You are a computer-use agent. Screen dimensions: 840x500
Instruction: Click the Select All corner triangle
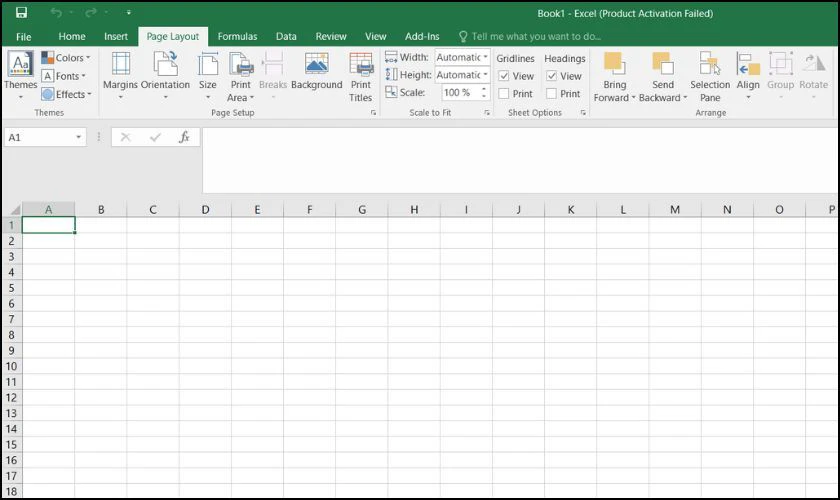pos(14,210)
